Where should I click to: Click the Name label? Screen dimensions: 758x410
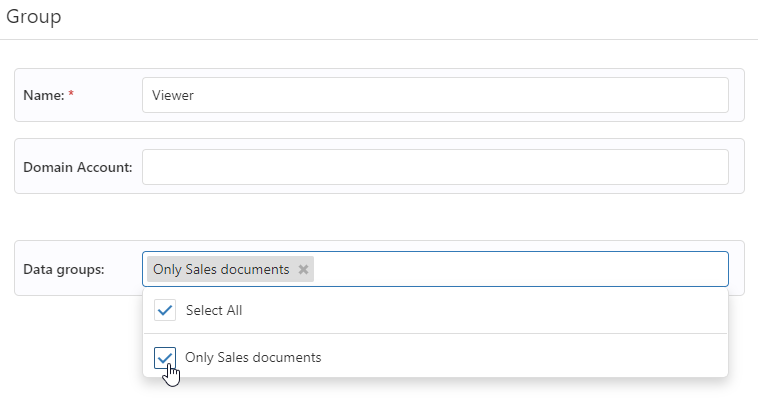pos(43,96)
